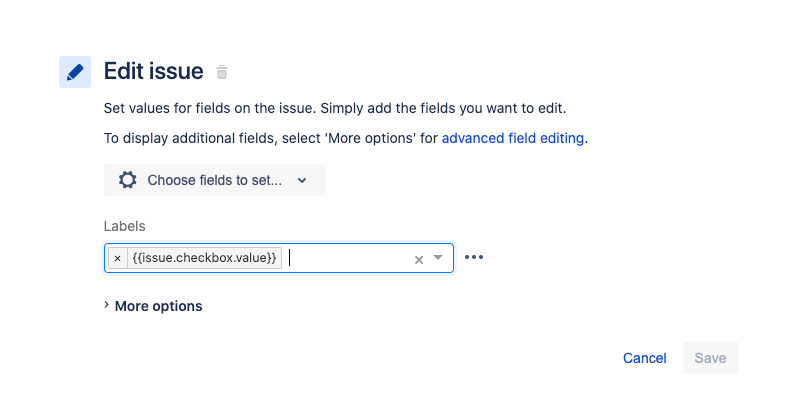Click the gear icon in Choose fields button
Image resolution: width=789 pixels, height=410 pixels.
[x=127, y=180]
